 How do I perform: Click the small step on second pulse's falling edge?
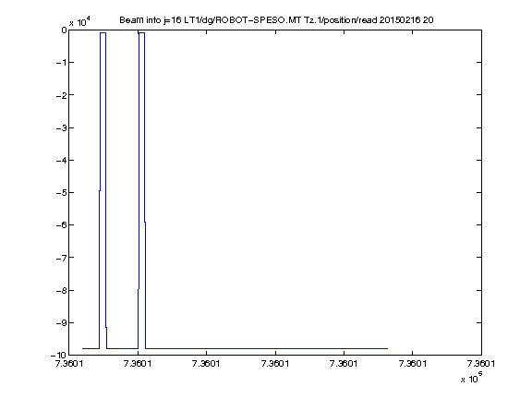tap(145, 222)
